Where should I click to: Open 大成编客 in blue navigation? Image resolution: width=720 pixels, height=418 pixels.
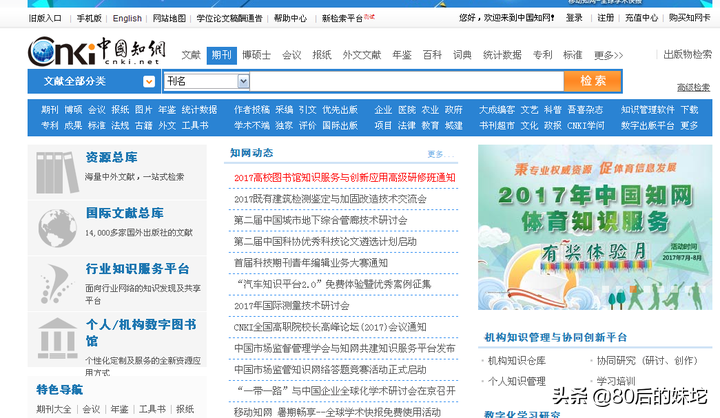pyautogui.click(x=497, y=110)
